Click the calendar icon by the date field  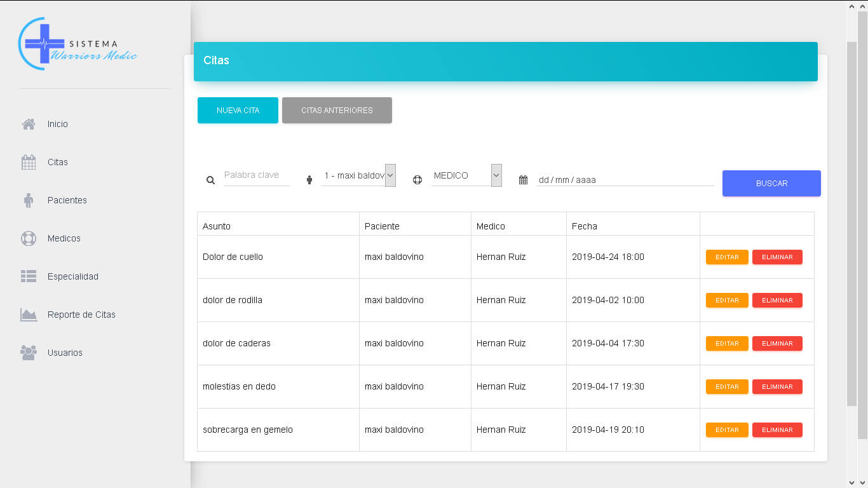(523, 180)
